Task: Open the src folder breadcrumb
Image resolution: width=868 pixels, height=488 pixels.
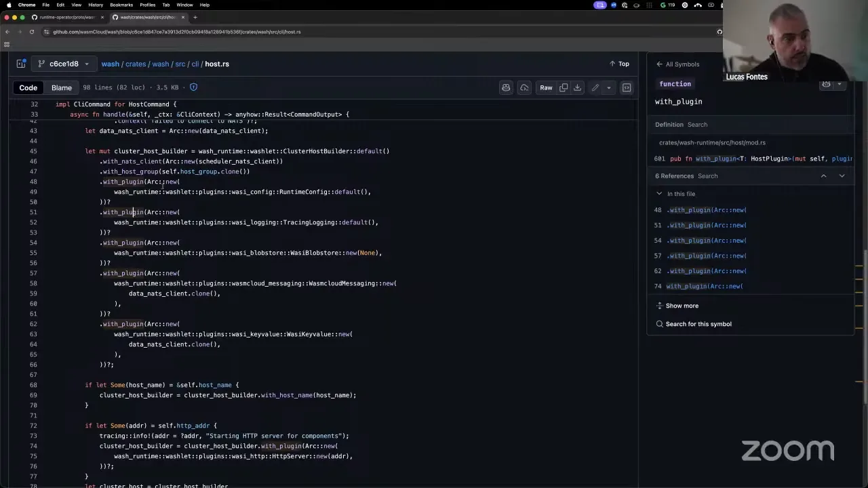Action: 180,64
